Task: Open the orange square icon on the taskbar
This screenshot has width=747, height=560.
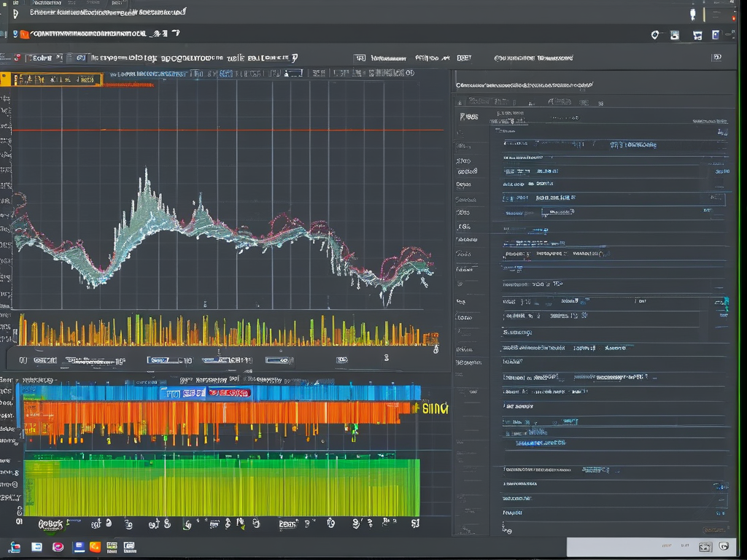Action: 96,547
